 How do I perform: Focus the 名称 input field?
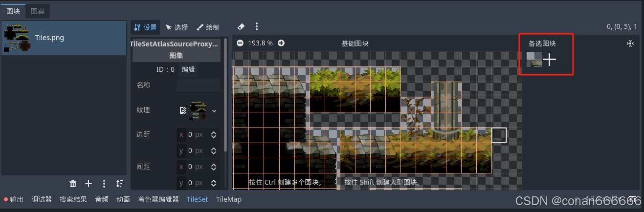click(x=198, y=85)
